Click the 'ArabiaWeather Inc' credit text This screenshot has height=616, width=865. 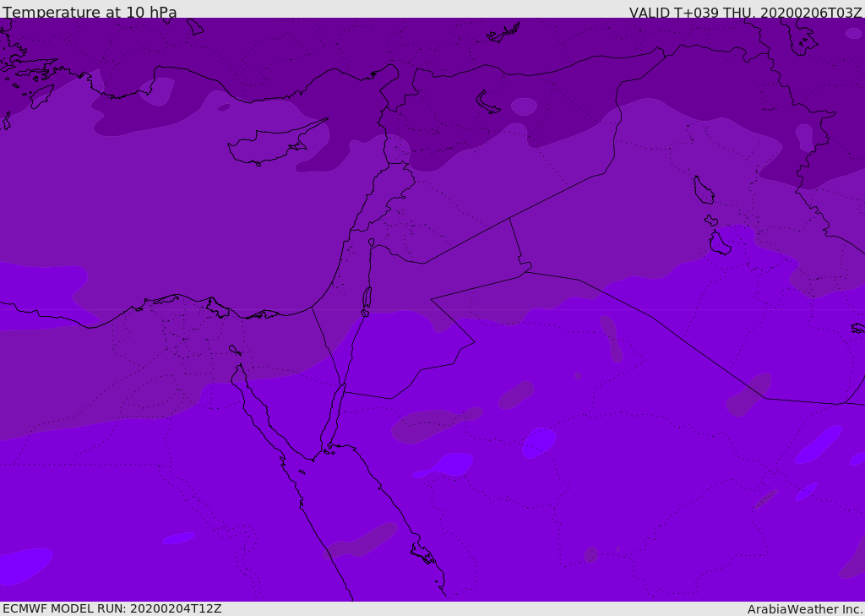click(804, 609)
